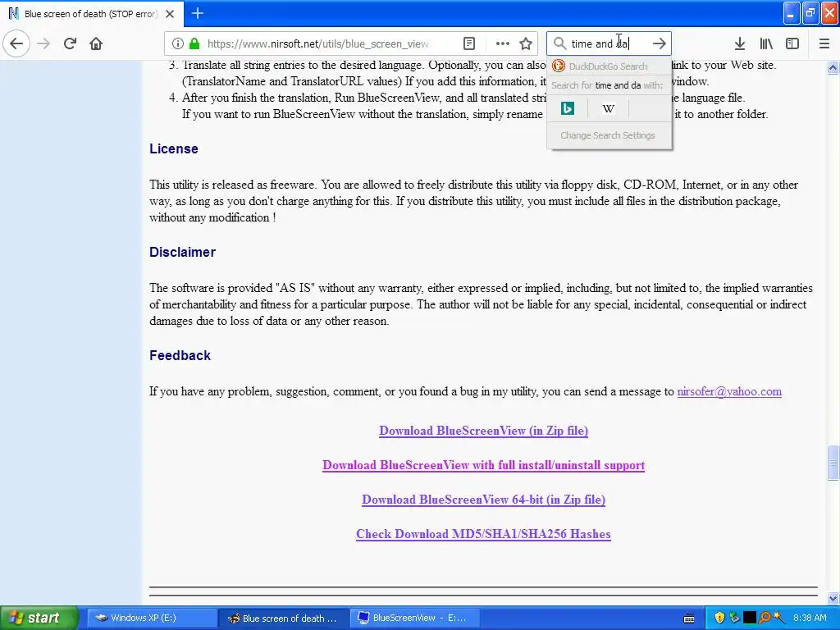Click the forward navigation arrow
This screenshot has height=630, width=840.
[x=43, y=43]
